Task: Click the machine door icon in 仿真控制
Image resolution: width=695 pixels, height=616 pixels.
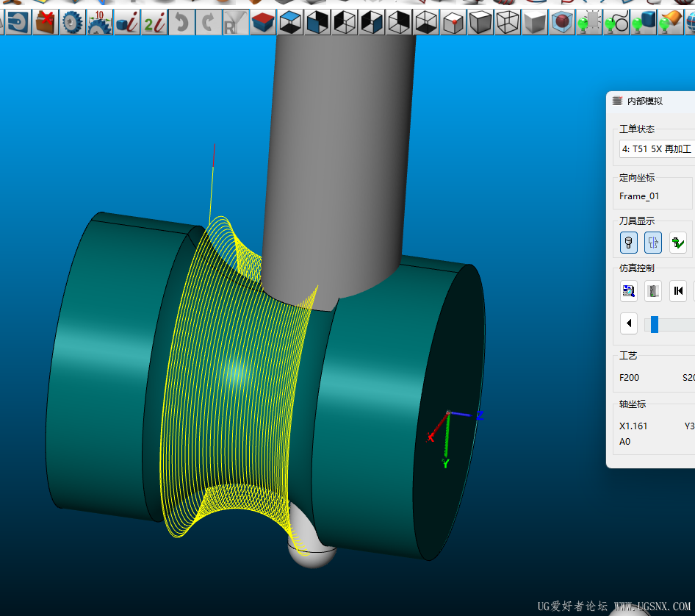Action: pyautogui.click(x=653, y=290)
